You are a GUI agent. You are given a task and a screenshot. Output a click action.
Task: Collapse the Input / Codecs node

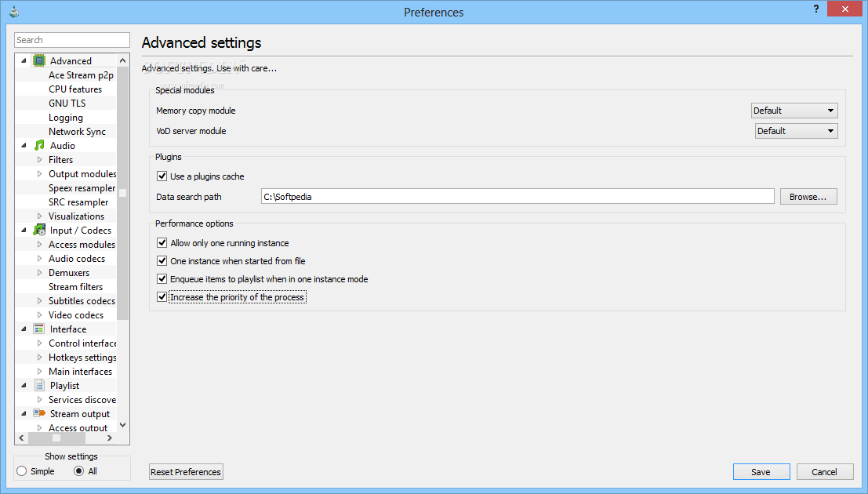click(x=24, y=230)
